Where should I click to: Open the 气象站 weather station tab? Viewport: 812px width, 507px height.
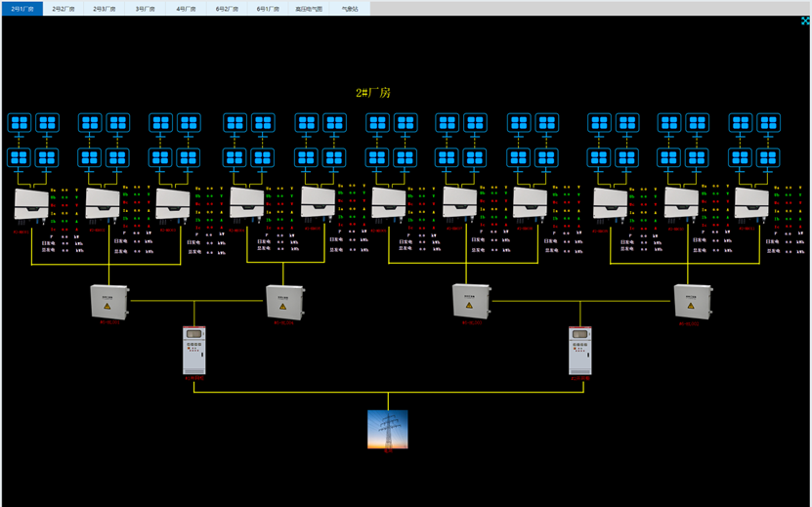click(350, 8)
